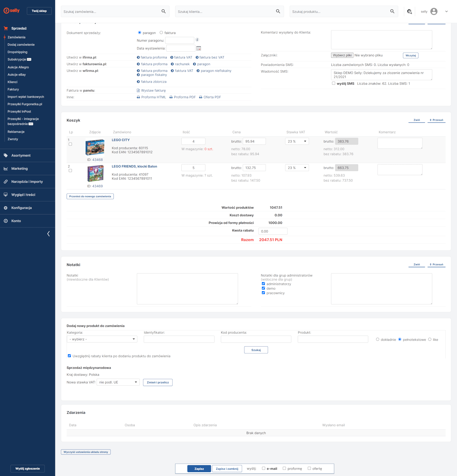Select the dokładnie search radio button
Screen dimensions: 457x476
378,340
